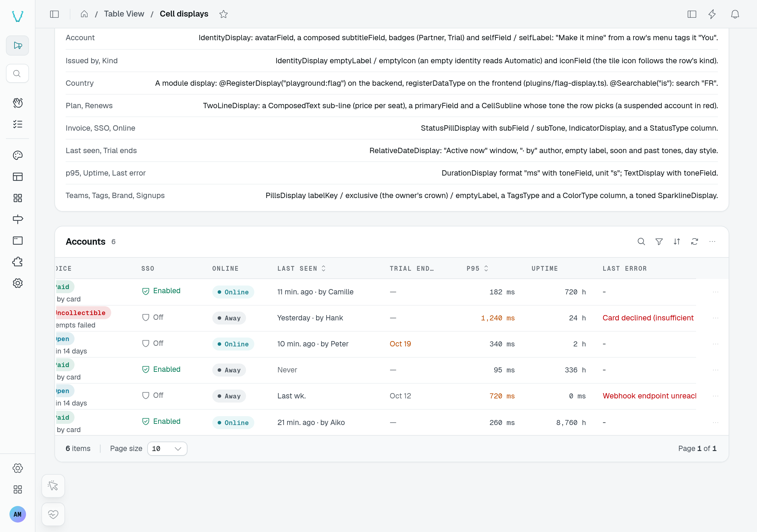This screenshot has width=757, height=532.
Task: Click the heartbeat health floating button
Action: click(x=53, y=514)
